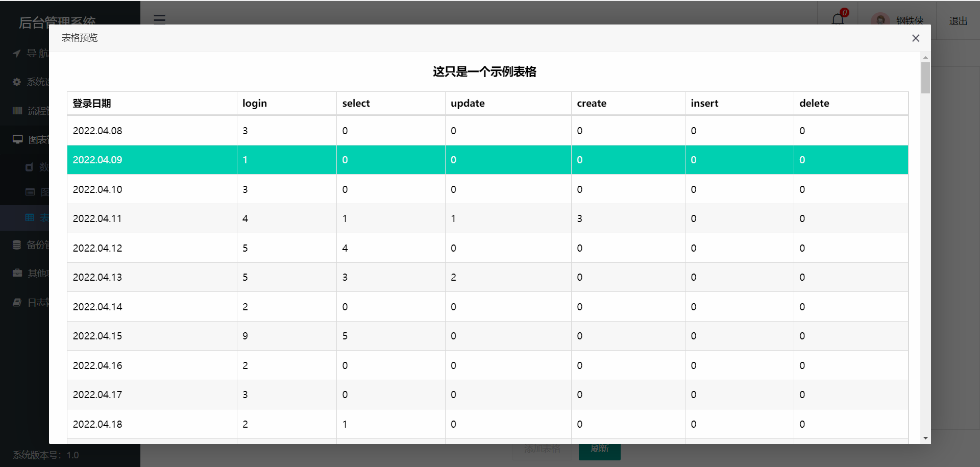Click the 流程管理 barcode icon
This screenshot has height=467, width=980.
(x=17, y=111)
